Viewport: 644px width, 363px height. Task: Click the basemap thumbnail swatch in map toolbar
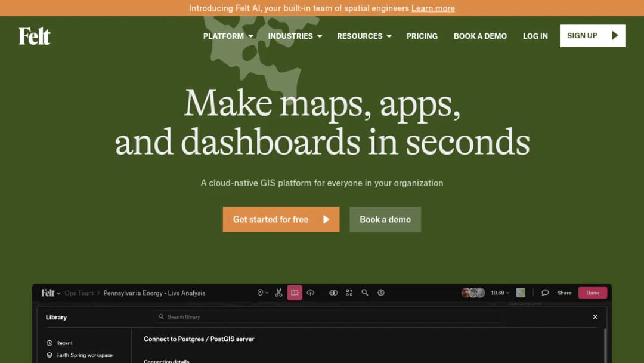click(521, 293)
